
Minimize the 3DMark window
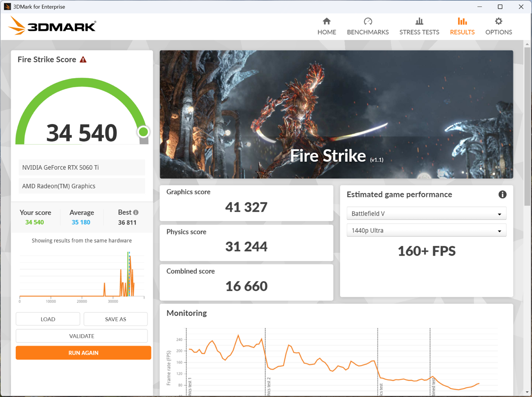[480, 7]
